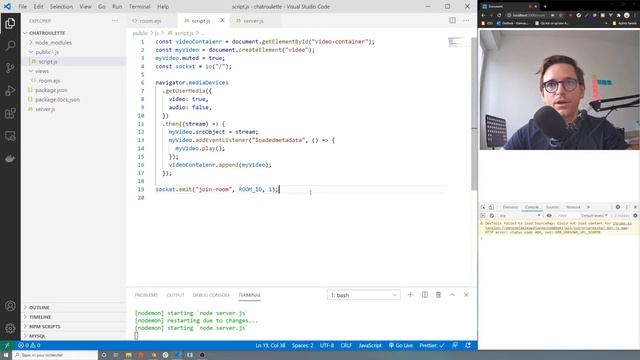Expand the TIMELINE section
Screen dimensions: 640x360
pyautogui.click(x=40, y=317)
